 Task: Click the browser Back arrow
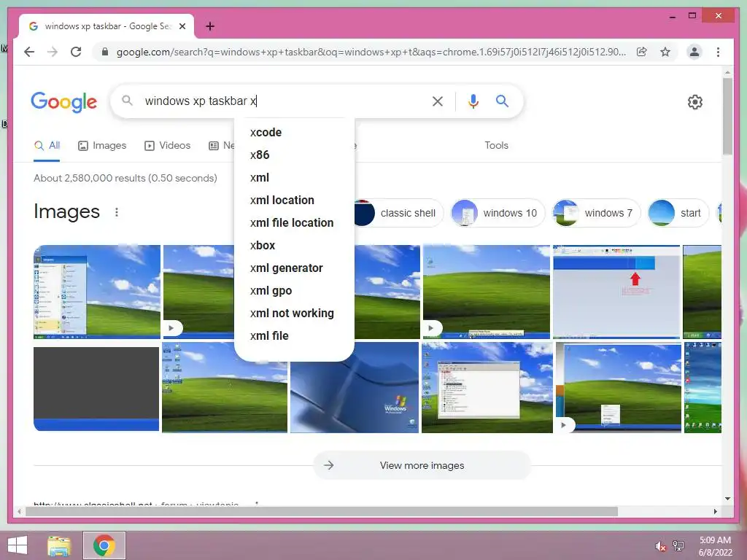(29, 52)
